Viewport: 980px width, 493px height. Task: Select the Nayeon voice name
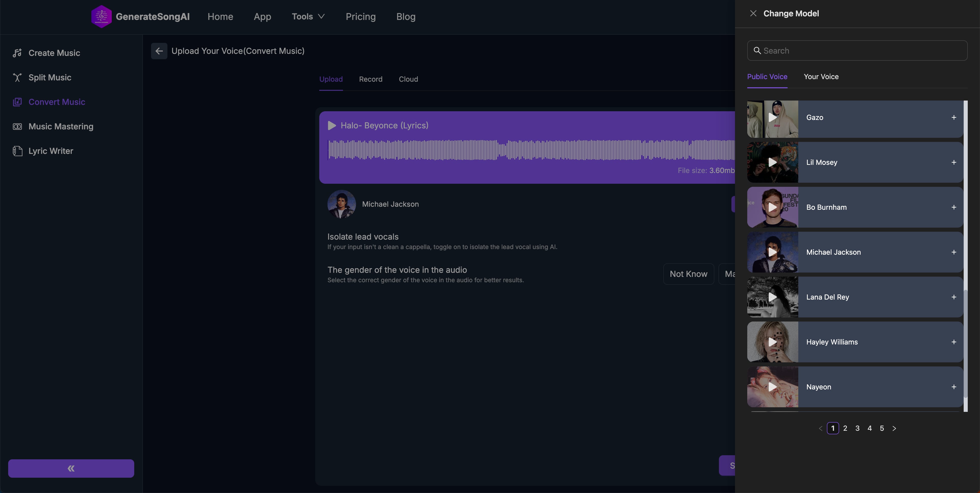tap(819, 387)
